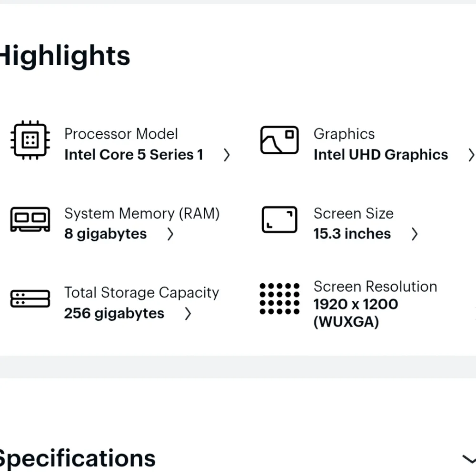Open the 1920 x 1200 (WUXGA) detail
This screenshot has width=476, height=476.
point(356,313)
